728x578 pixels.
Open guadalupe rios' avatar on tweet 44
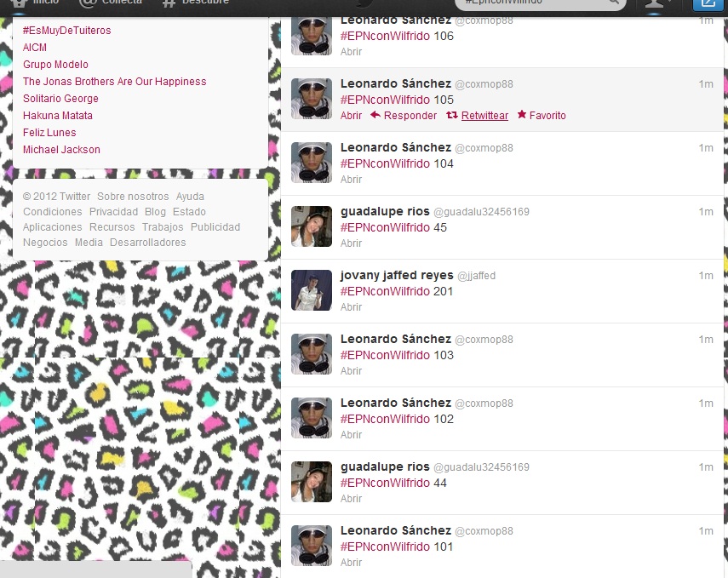[312, 482]
